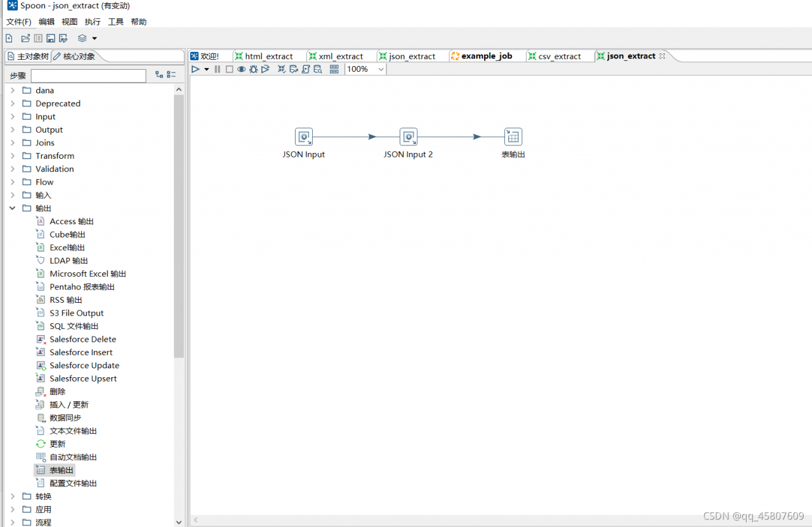Image resolution: width=812 pixels, height=527 pixels.
Task: Expand the 转换 folder
Action: [x=12, y=497]
